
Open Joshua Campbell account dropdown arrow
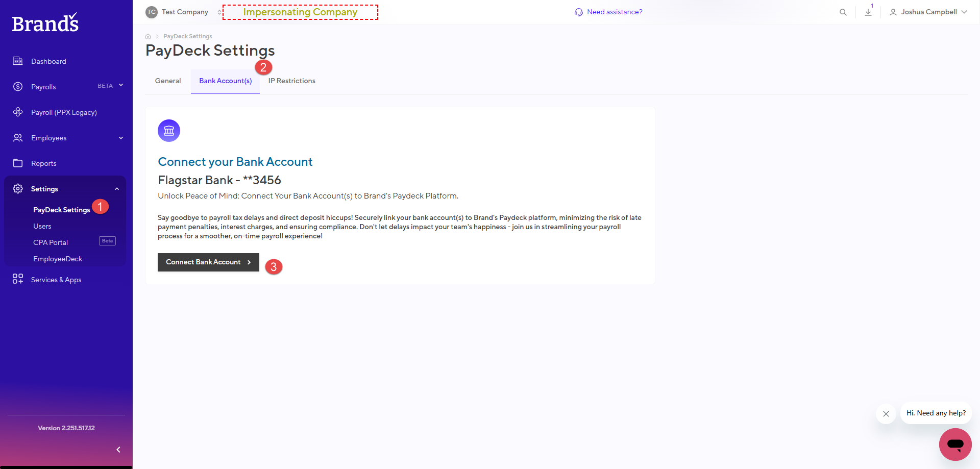click(964, 12)
